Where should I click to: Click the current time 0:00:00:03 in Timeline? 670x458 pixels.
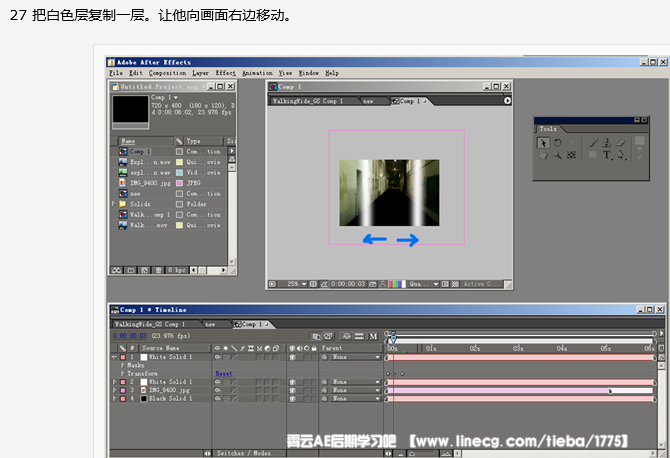pos(129,336)
